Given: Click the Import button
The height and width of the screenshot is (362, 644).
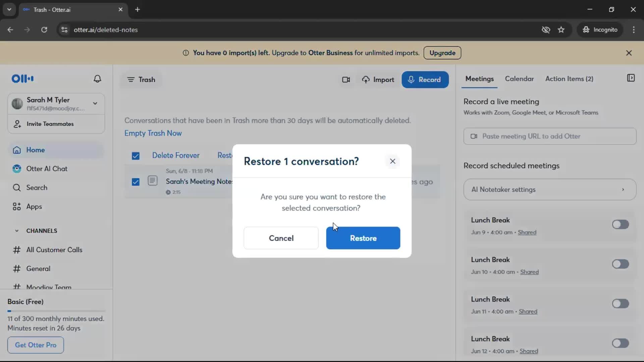Looking at the screenshot, I should pos(378,80).
